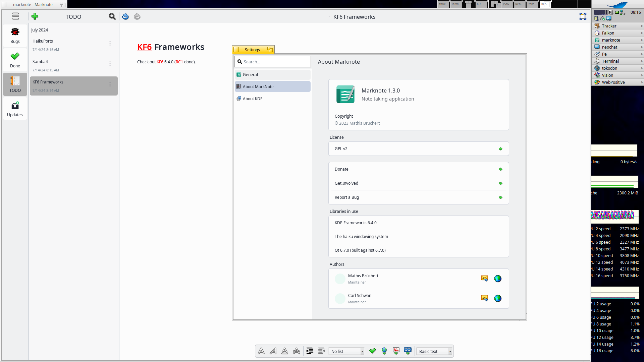This screenshot has height=362, width=644.
Task: Open note search with magnifier icon
Action: pos(112,16)
